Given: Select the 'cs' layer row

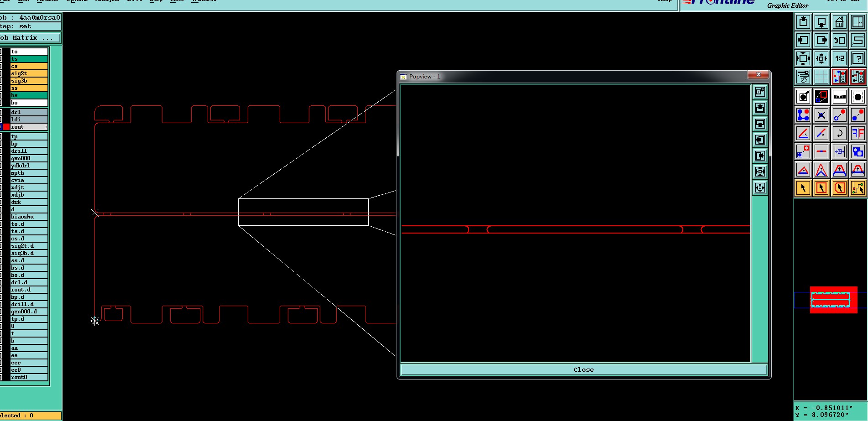Looking at the screenshot, I should coord(29,66).
